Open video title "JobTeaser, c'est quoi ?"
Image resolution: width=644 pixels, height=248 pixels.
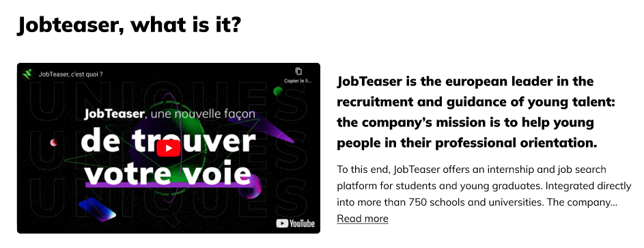click(70, 74)
